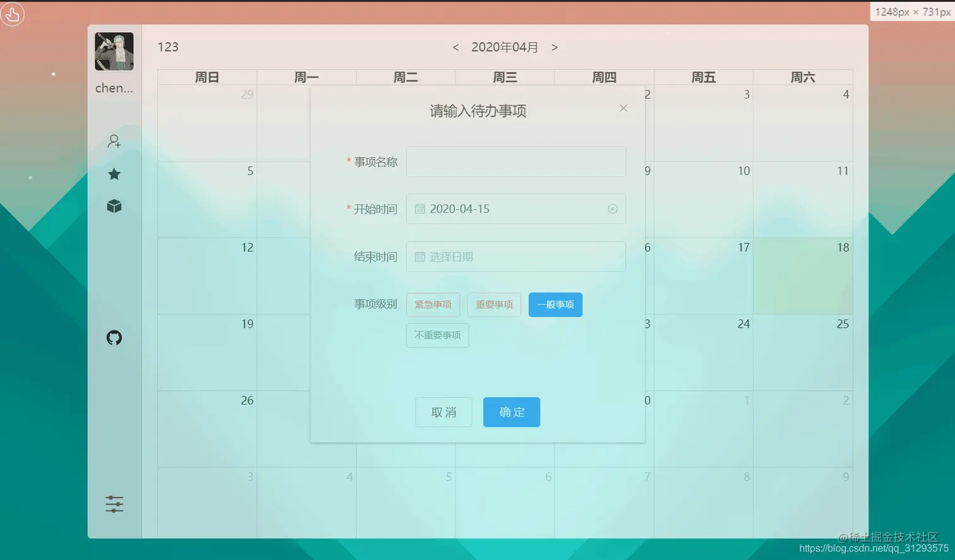Click the 周六 column header
The width and height of the screenshot is (955, 560).
point(803,77)
